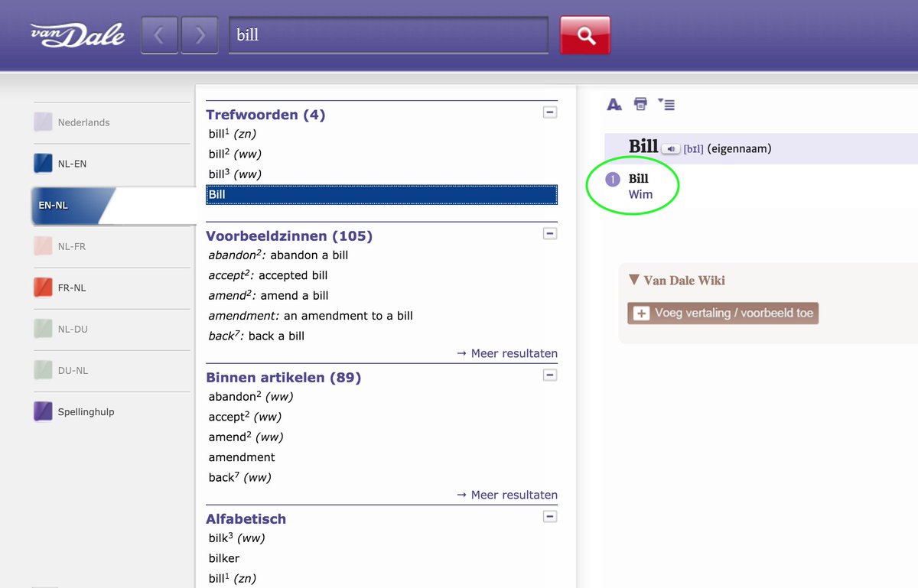The image size is (918, 588).
Task: Collapse the Trefwoorden section
Action: point(549,112)
